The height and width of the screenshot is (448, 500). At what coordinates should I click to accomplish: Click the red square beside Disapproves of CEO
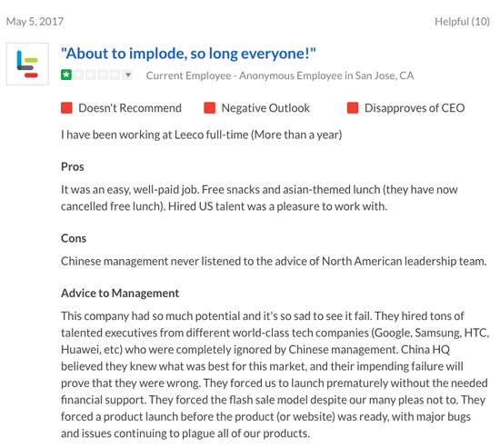tap(353, 108)
